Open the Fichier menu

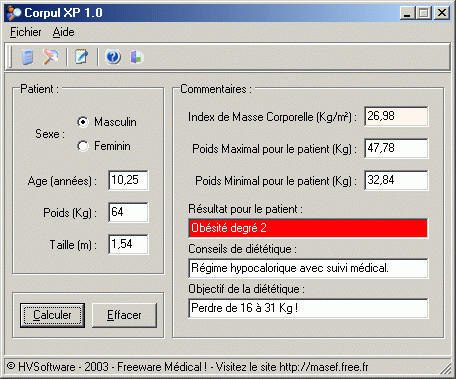(x=26, y=32)
